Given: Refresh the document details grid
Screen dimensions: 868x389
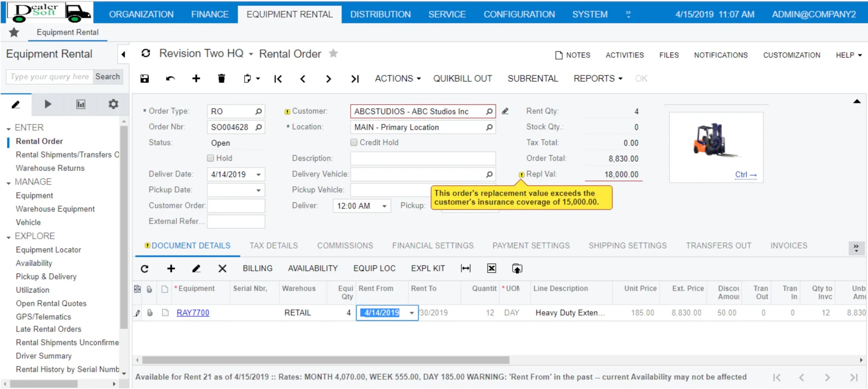Looking at the screenshot, I should click(145, 268).
